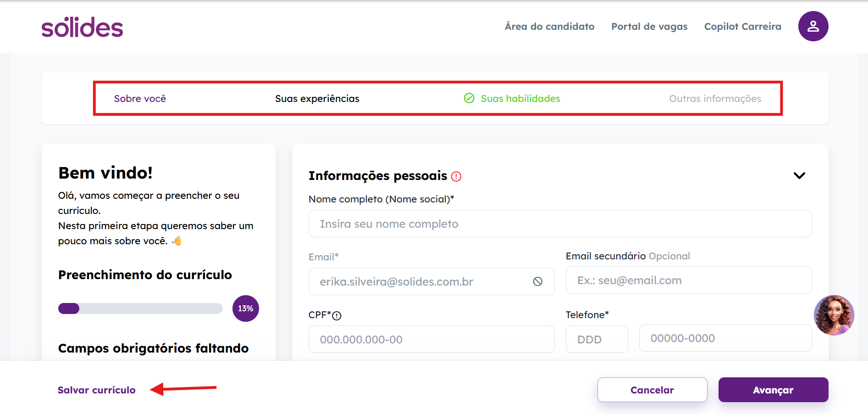This screenshot has height=415, width=868.
Task: Select the Outras informações step
Action: 715,99
